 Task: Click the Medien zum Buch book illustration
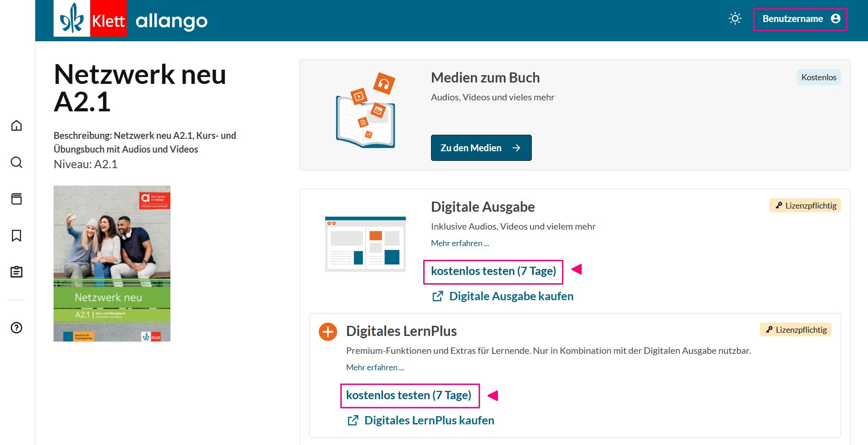[366, 111]
